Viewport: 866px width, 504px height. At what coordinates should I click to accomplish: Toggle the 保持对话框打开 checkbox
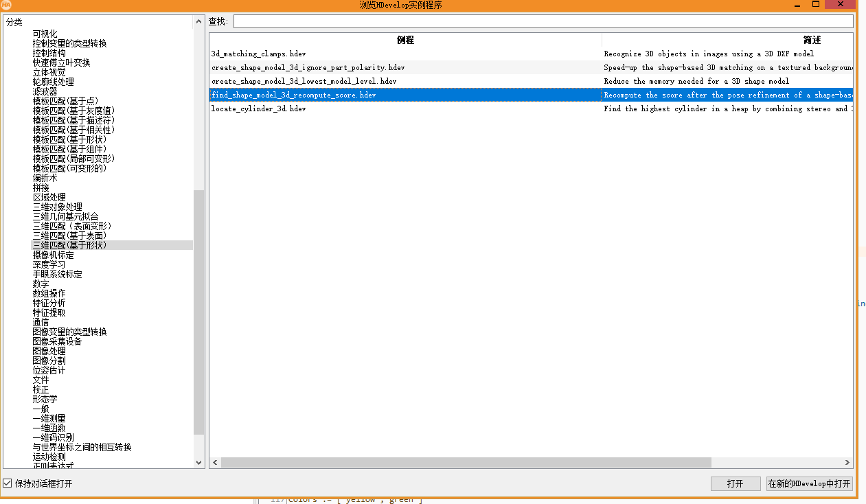[x=8, y=483]
